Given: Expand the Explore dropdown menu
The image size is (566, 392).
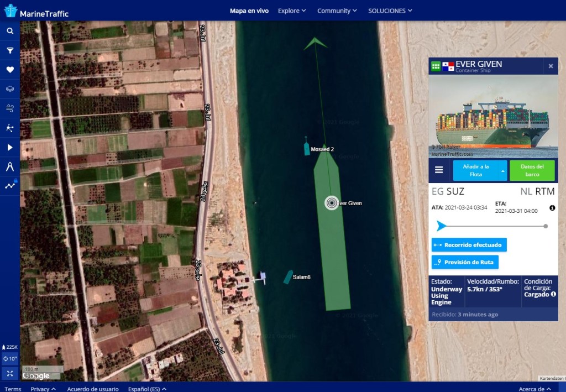Looking at the screenshot, I should pos(292,11).
